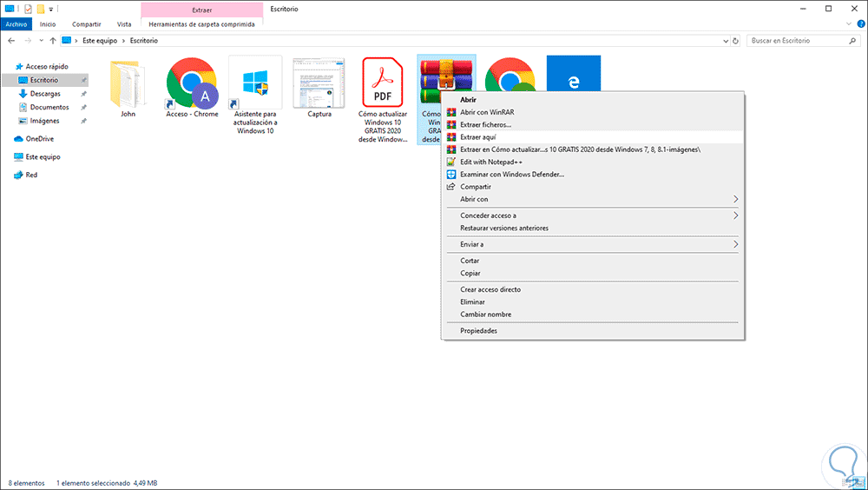868x490 pixels.
Task: Click the Notepad++ icon in context menu
Action: pyautogui.click(x=451, y=162)
